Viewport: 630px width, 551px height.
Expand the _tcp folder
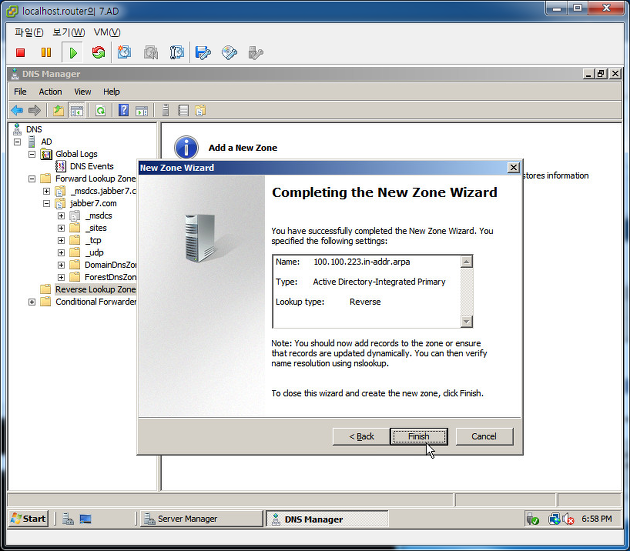61,240
